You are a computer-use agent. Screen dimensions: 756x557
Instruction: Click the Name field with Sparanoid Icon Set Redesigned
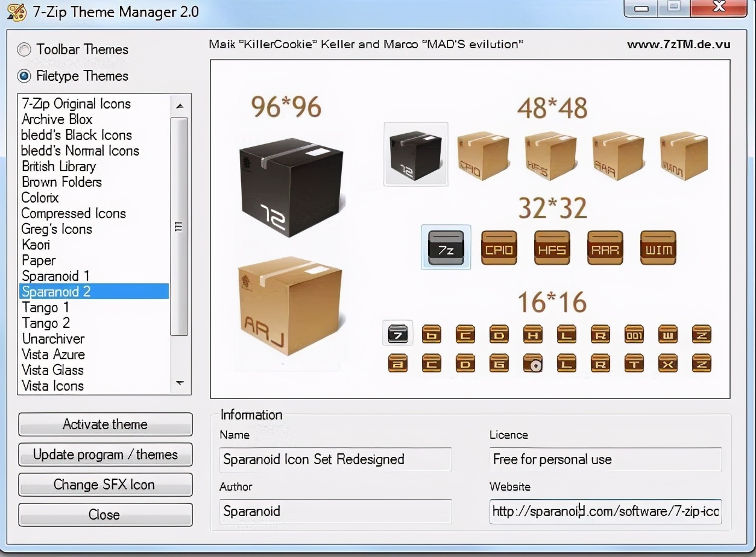click(335, 459)
